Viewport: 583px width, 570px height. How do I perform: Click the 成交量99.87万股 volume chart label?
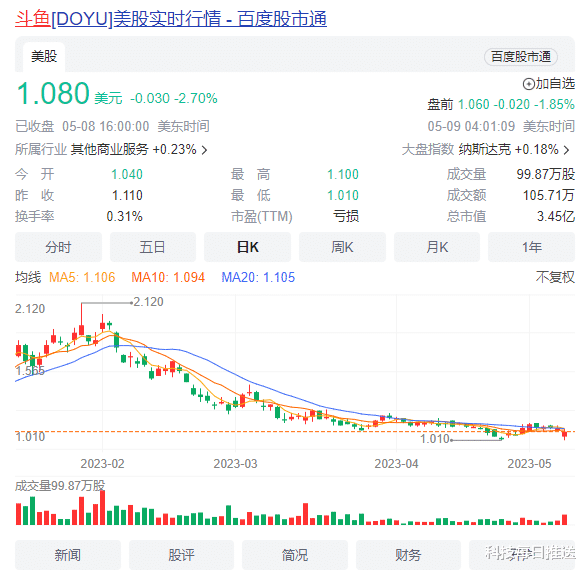[x=60, y=486]
